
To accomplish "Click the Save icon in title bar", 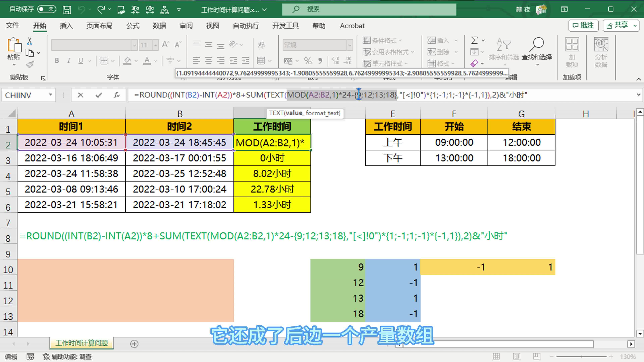I will click(x=67, y=10).
